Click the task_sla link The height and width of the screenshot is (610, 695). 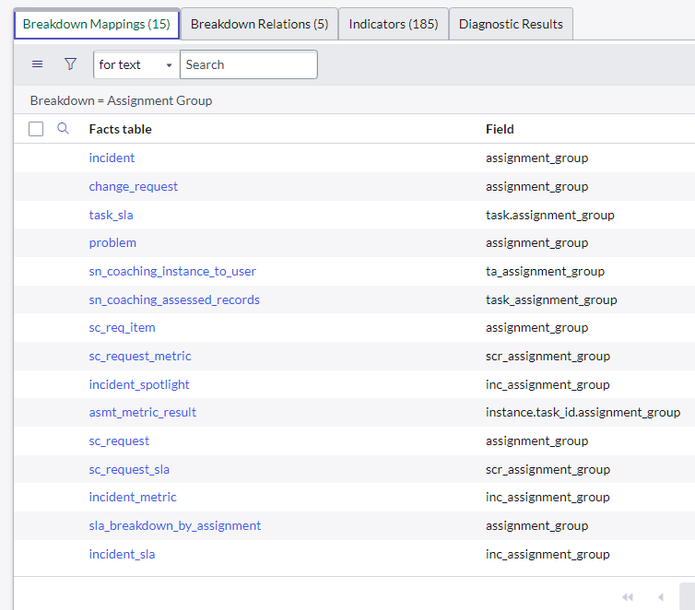click(111, 215)
